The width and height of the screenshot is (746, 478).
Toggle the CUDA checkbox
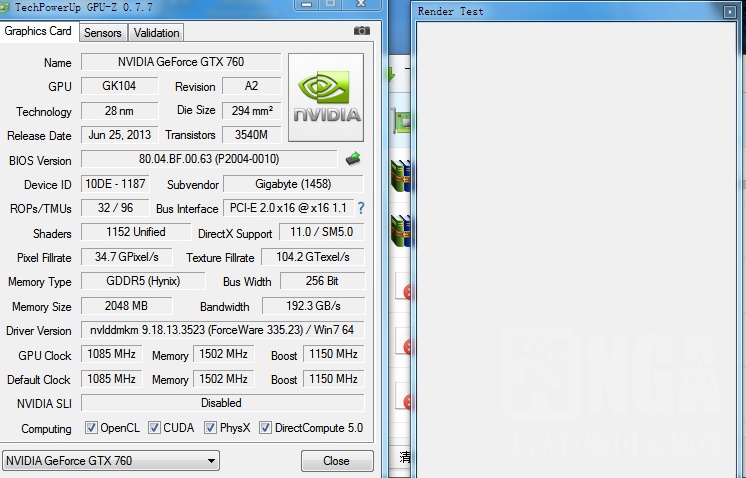[154, 428]
